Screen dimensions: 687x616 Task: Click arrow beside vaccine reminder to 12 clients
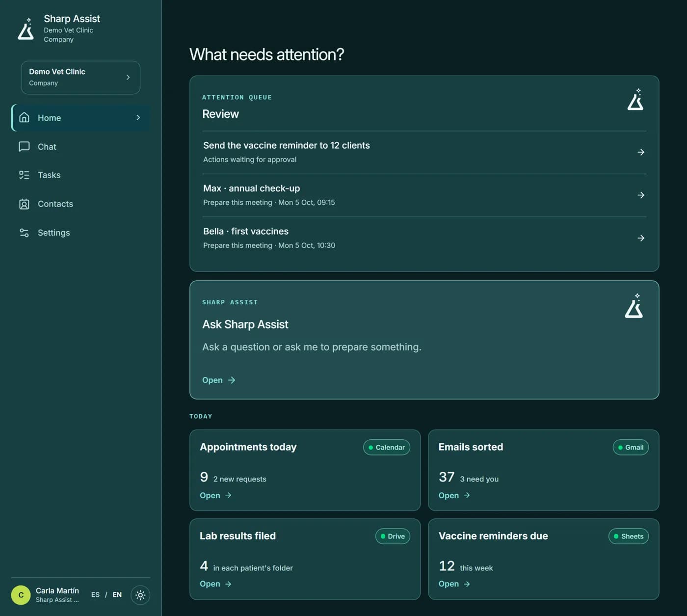pyautogui.click(x=641, y=152)
